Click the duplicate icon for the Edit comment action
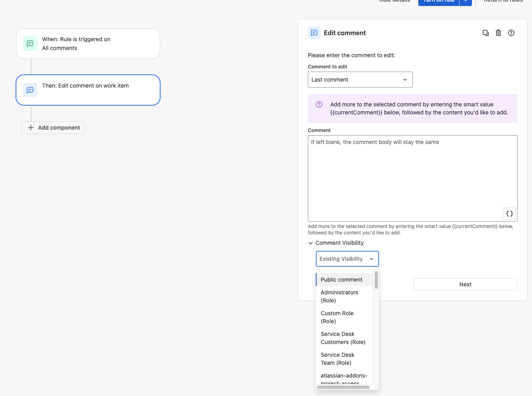The width and height of the screenshot is (532, 396). 486,33
